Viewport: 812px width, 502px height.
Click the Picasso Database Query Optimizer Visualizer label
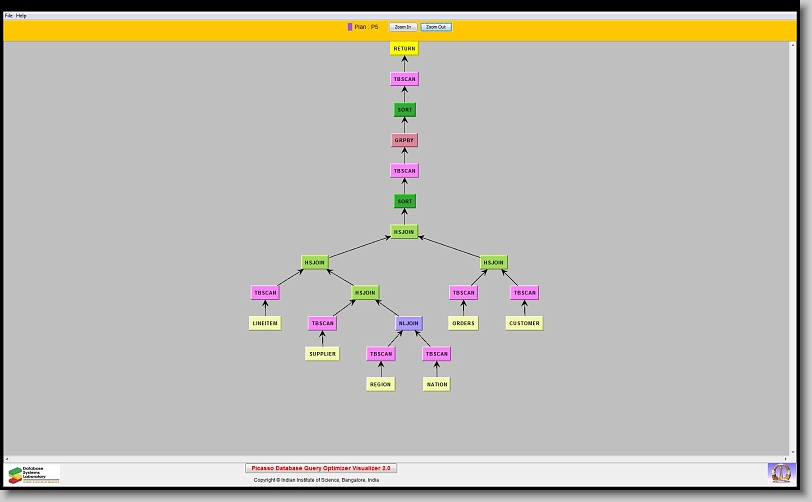pyautogui.click(x=321, y=468)
